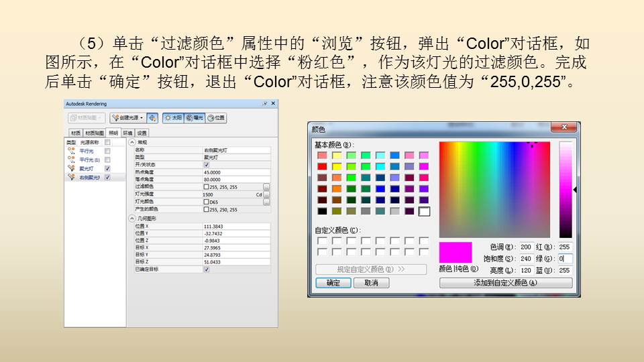The width and height of the screenshot is (644, 362).
Task: Toggle the 太阳 sun button
Action: pyautogui.click(x=173, y=118)
